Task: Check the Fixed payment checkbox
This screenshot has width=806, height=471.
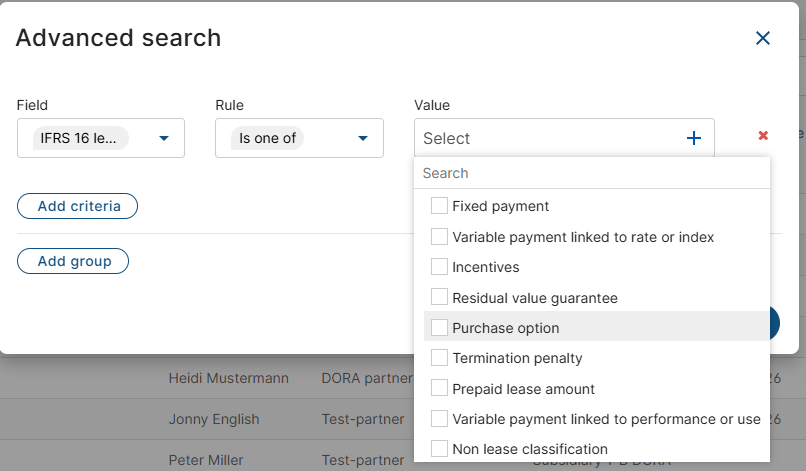Action: [439, 206]
